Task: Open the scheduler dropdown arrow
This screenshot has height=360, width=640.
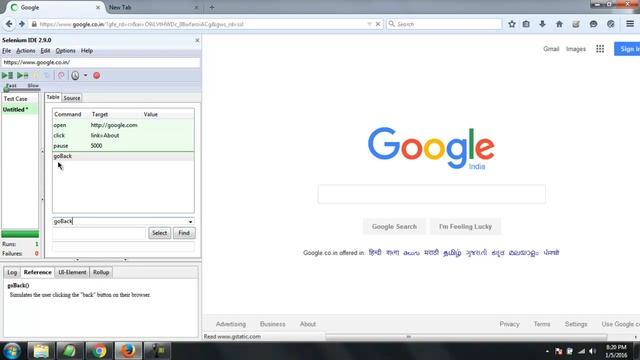Action: [x=85, y=76]
